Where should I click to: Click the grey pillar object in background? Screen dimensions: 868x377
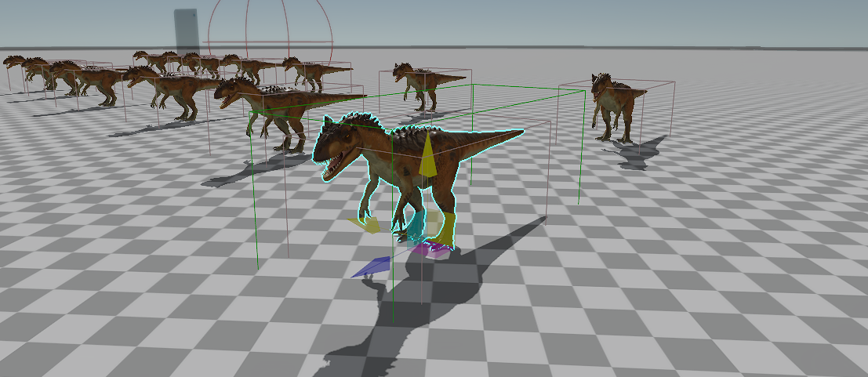pyautogui.click(x=187, y=31)
